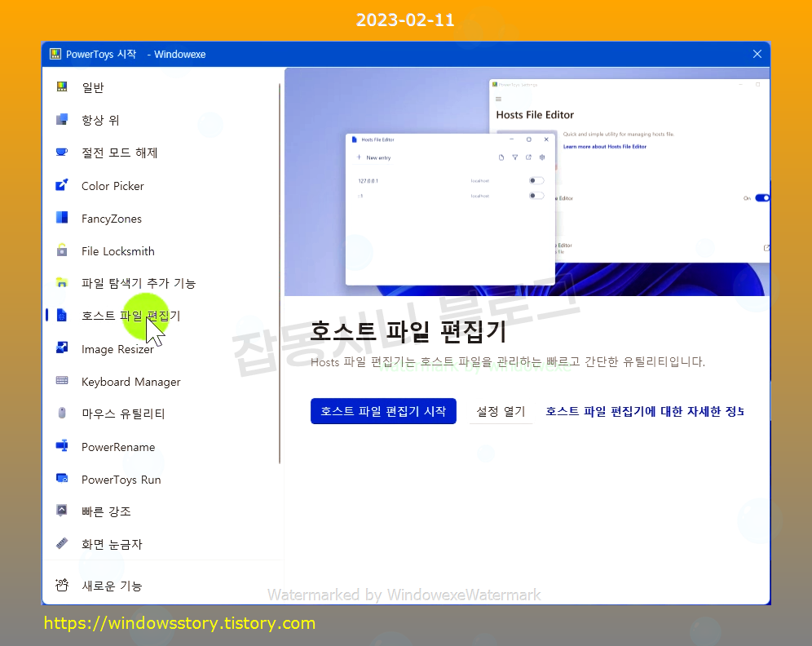Click the PowerToys Run icon

coord(62,479)
